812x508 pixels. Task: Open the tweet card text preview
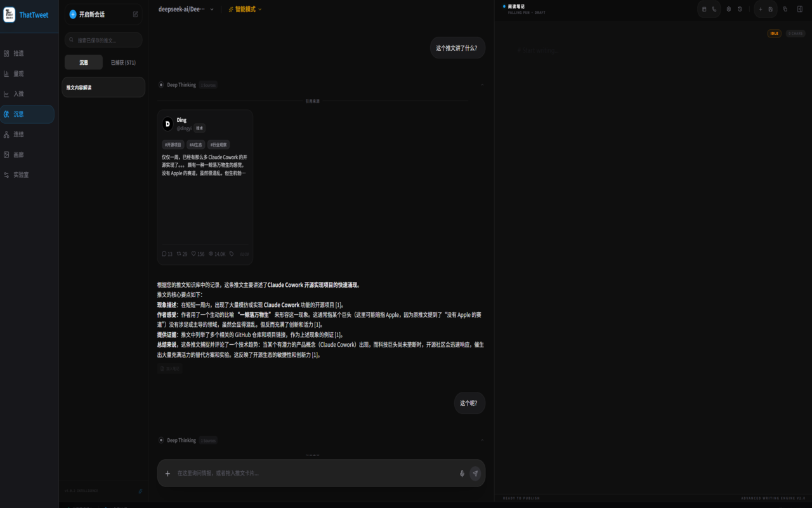(x=205, y=164)
